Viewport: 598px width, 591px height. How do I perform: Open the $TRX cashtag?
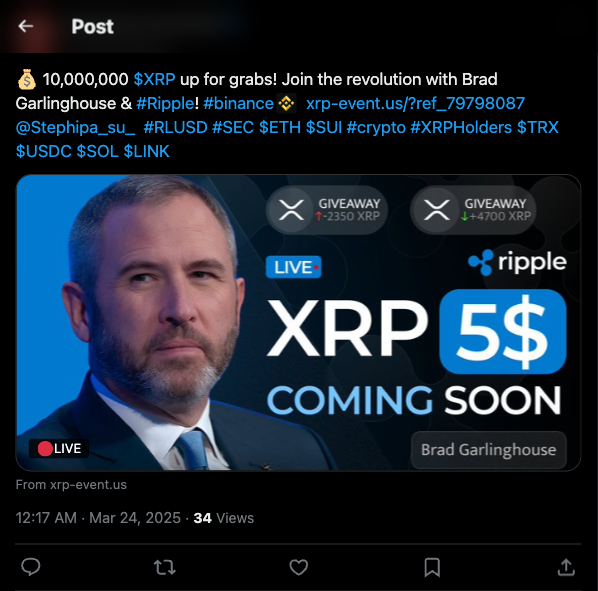(538, 127)
